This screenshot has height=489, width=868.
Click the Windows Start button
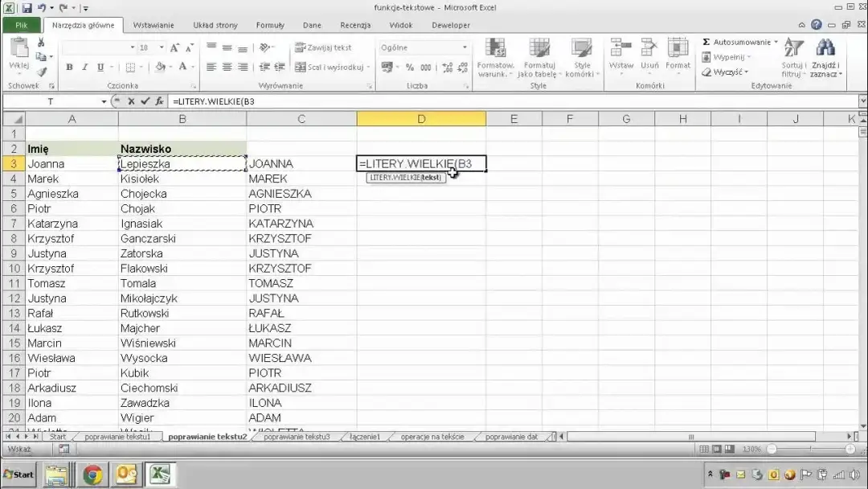(18, 475)
